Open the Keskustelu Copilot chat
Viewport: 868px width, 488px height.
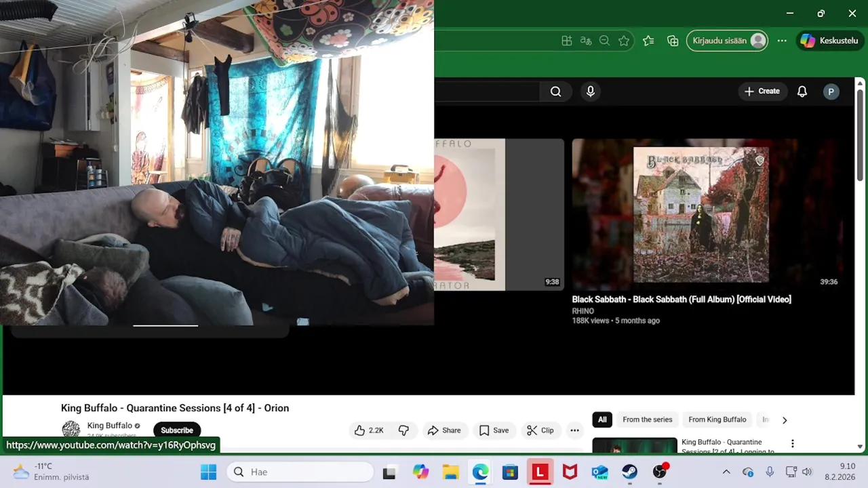(830, 41)
